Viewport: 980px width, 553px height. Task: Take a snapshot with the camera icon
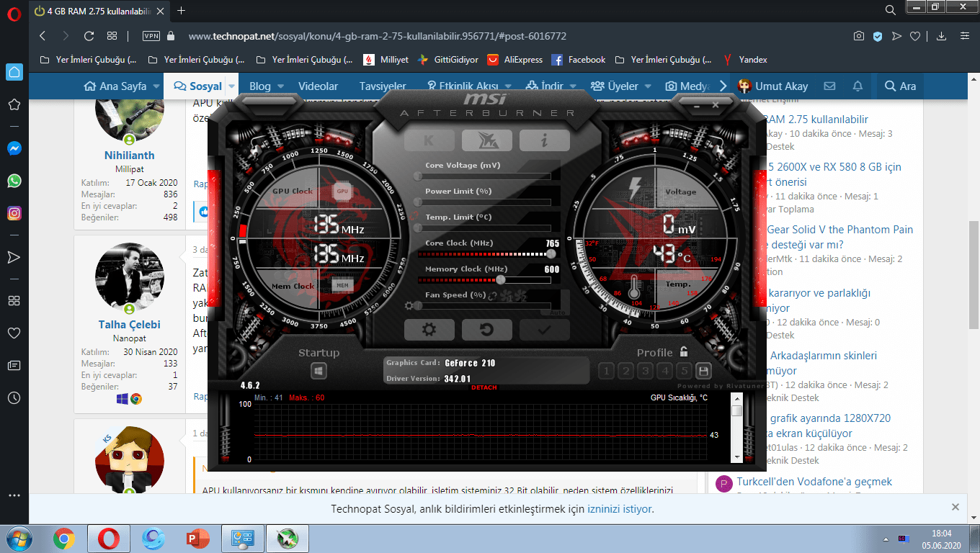[x=859, y=36]
